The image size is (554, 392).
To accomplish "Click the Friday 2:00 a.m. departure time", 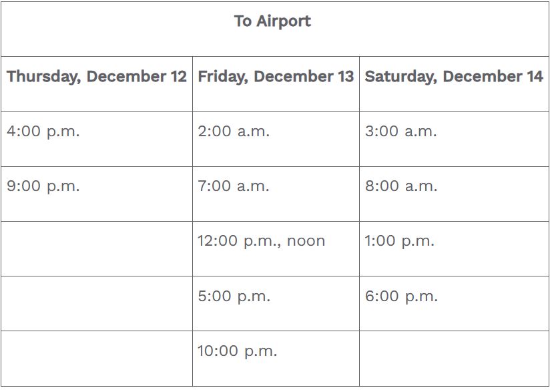I will [234, 132].
